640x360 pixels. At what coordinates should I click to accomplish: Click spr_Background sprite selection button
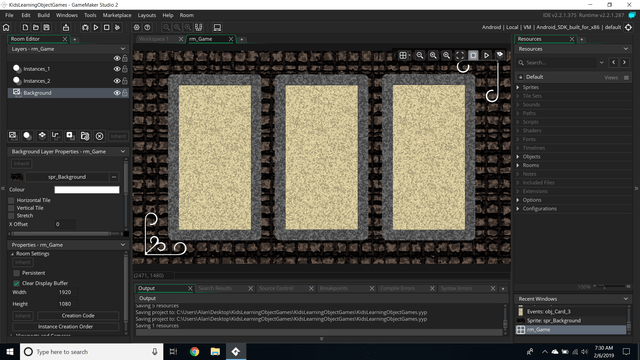(67, 177)
